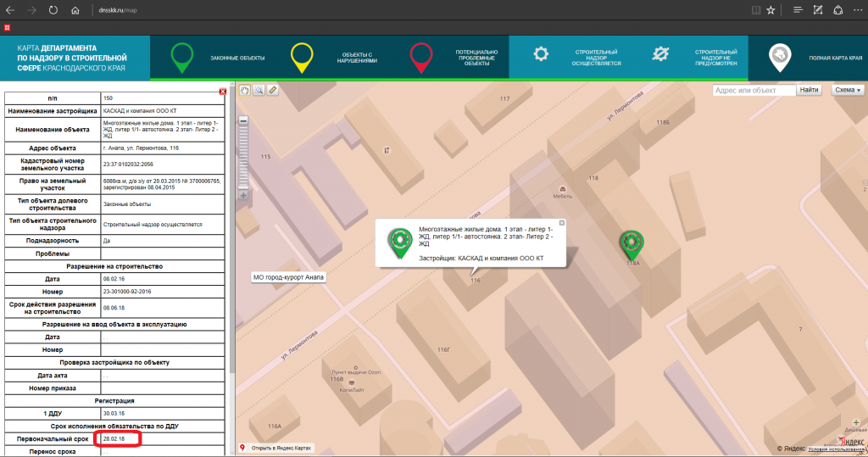Open the web note pencil icon
This screenshot has height=457, width=868.
[818, 10]
